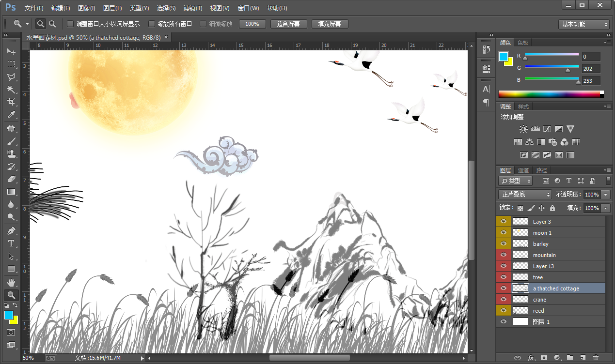Choose Zoom Out mode in options bar
615x364 pixels.
tap(52, 24)
